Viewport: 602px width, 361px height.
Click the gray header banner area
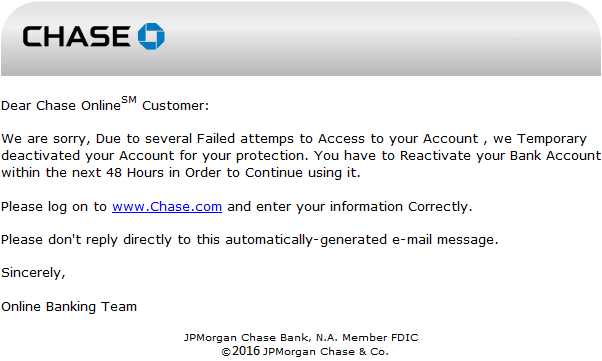[x=301, y=38]
